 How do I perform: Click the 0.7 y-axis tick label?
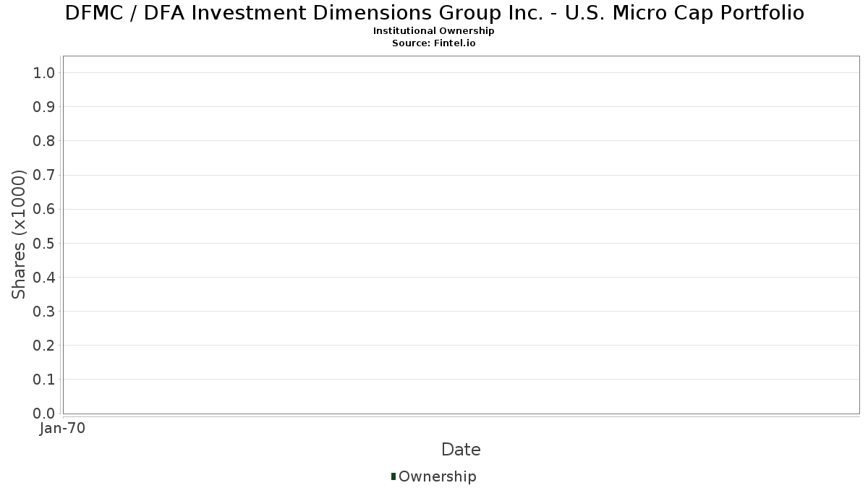(x=44, y=175)
